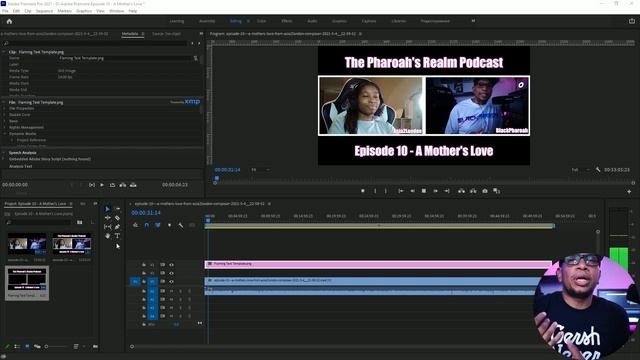Open the File menu
640x360 pixels.
(5, 11)
